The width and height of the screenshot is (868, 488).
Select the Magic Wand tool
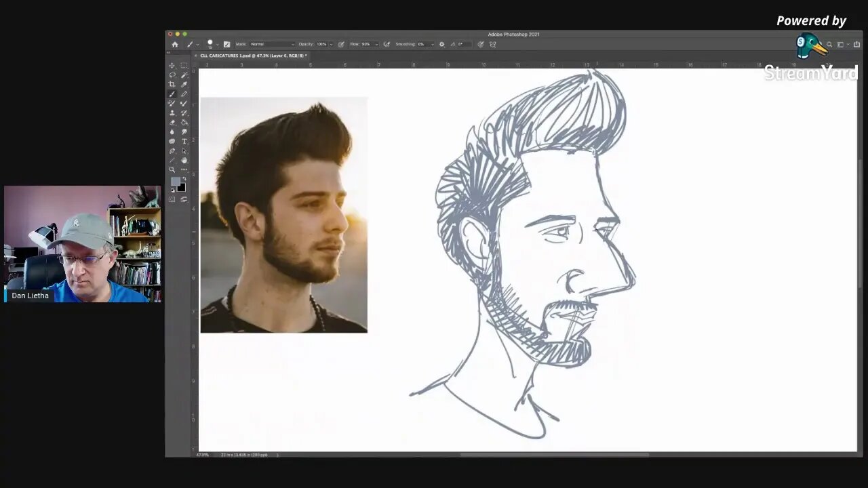184,75
